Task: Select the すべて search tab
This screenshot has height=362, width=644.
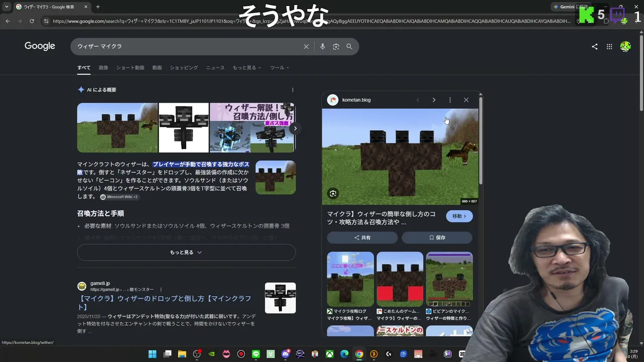Action: click(84, 68)
